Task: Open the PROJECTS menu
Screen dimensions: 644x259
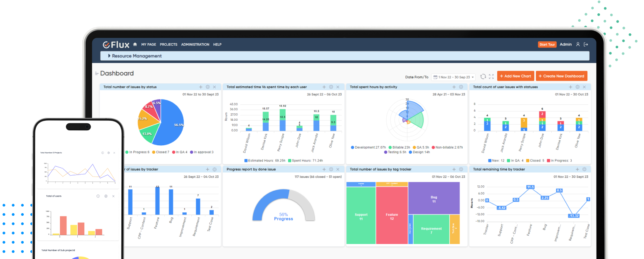Action: pos(168,45)
